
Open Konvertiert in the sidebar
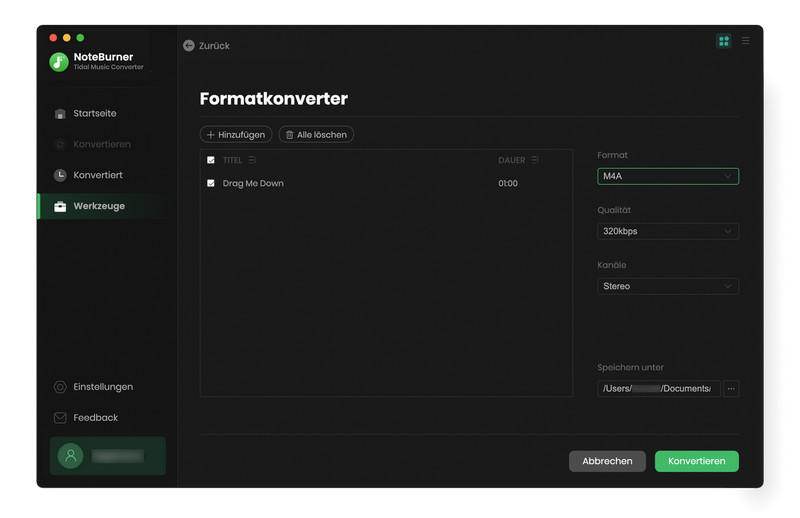click(97, 175)
